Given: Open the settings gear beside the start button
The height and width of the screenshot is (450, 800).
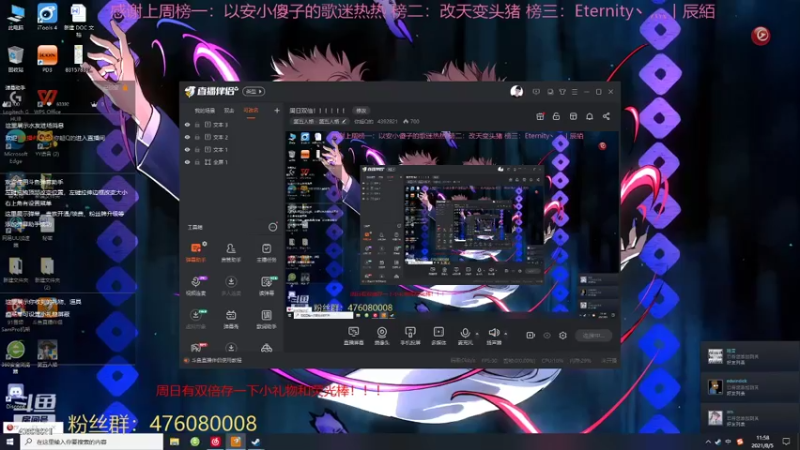Looking at the screenshot, I should click(563, 335).
